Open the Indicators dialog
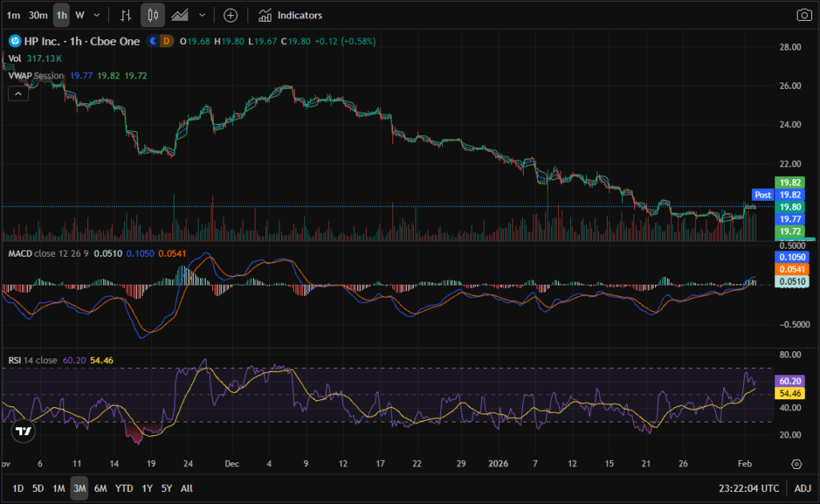The height and width of the screenshot is (504, 820). point(291,15)
